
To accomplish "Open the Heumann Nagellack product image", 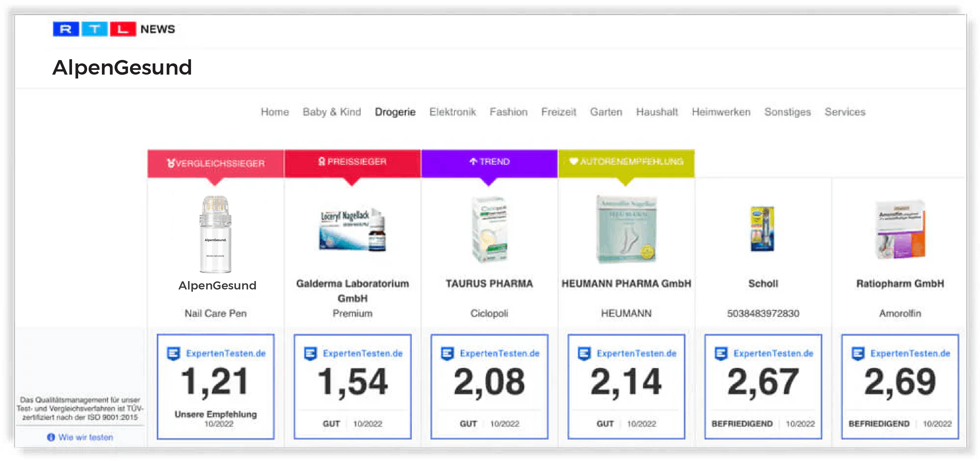I will [626, 229].
